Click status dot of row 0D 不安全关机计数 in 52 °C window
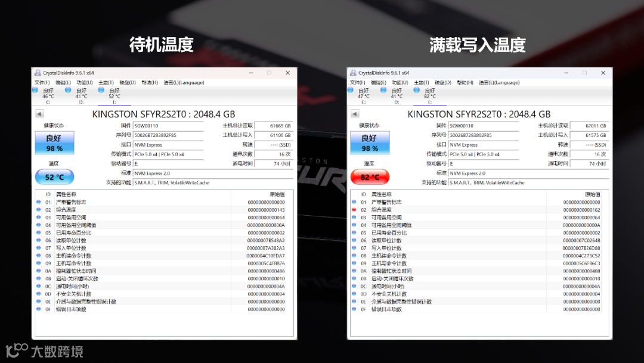The height and width of the screenshot is (363, 644). (x=39, y=294)
